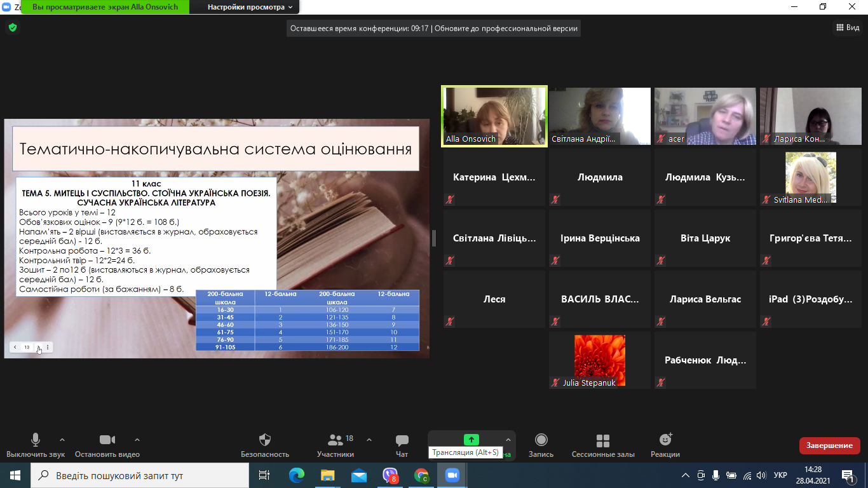Open the Chat panel
This screenshot has width=868, height=488.
pos(402,440)
